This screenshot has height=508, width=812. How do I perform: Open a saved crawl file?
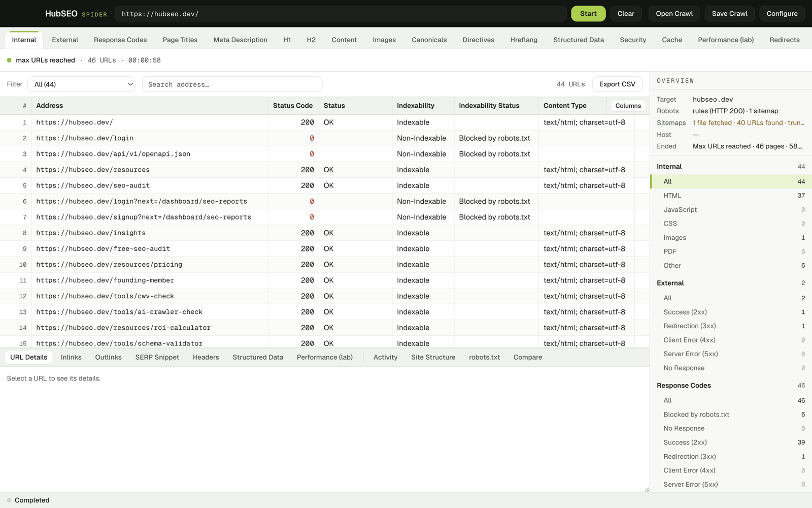674,14
